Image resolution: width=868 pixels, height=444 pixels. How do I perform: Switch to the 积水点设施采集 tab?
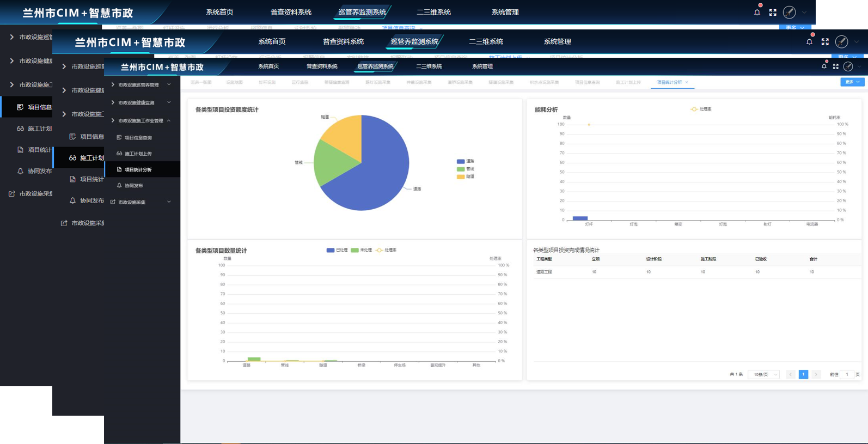click(x=544, y=82)
